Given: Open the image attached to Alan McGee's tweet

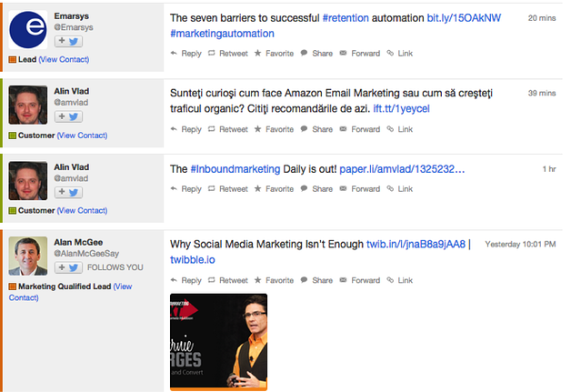Looking at the screenshot, I should pos(218,342).
